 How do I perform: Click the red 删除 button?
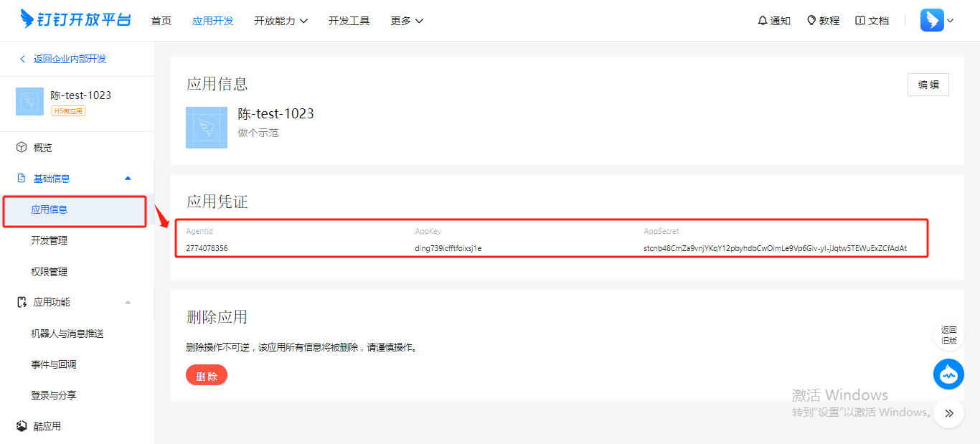(207, 375)
